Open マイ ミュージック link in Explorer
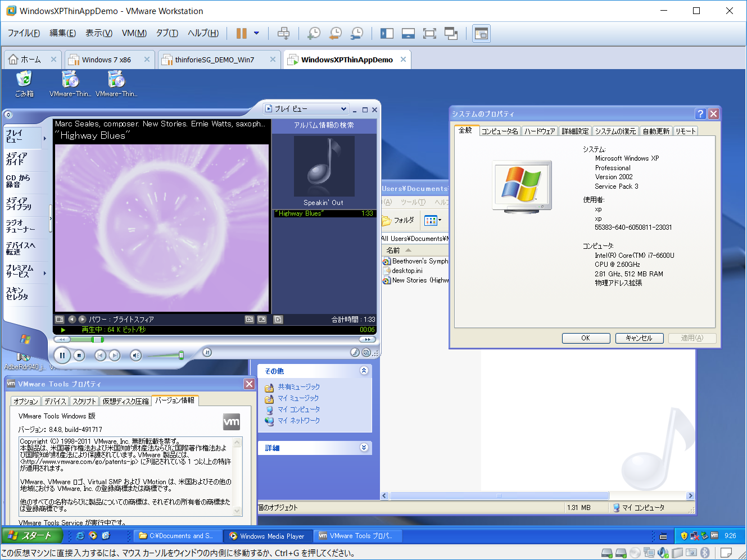 [x=298, y=398]
